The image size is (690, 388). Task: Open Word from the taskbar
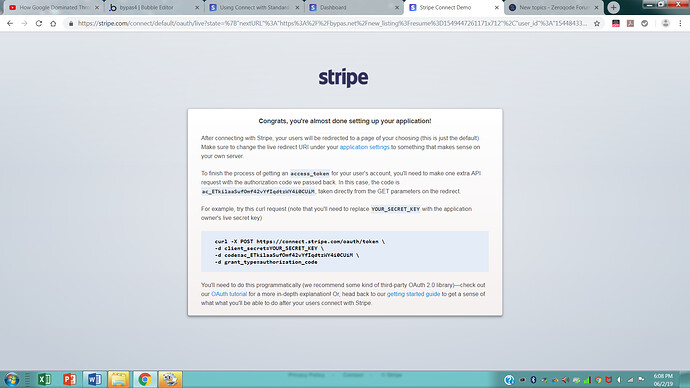[x=94, y=379]
